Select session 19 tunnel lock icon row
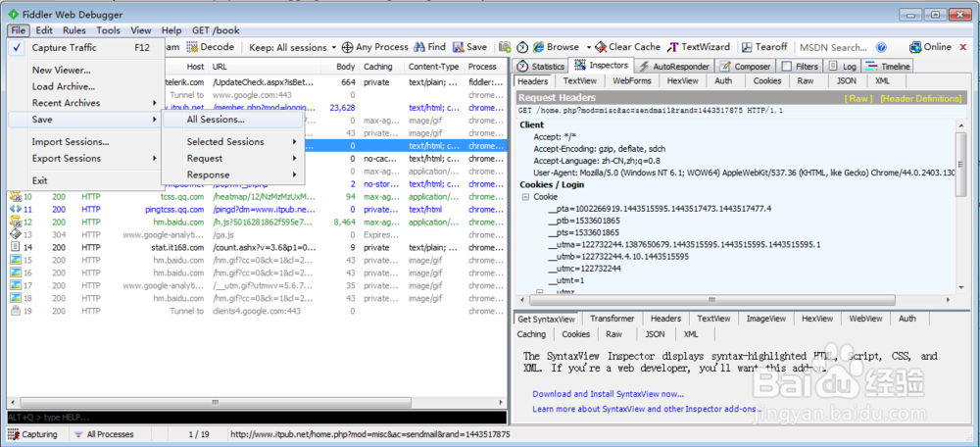980x447 pixels. pyautogui.click(x=16, y=311)
